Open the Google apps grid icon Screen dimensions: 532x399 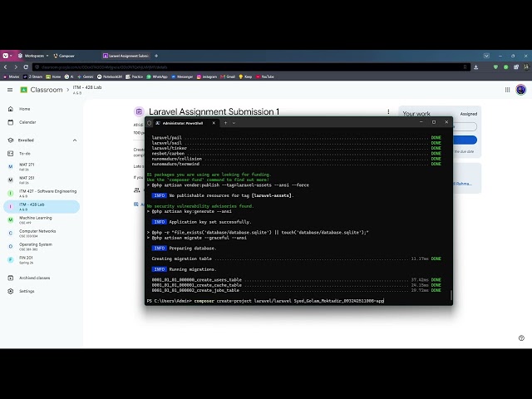click(x=507, y=90)
